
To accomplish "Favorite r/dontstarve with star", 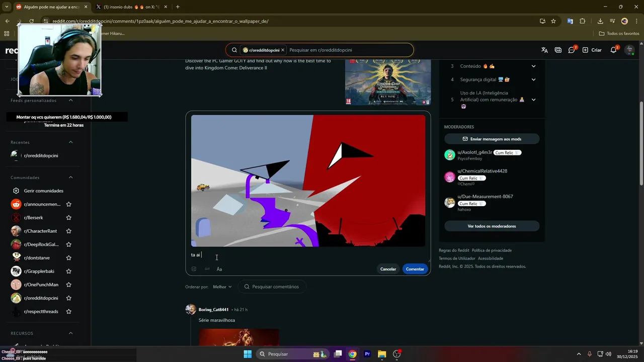I will pyautogui.click(x=68, y=258).
